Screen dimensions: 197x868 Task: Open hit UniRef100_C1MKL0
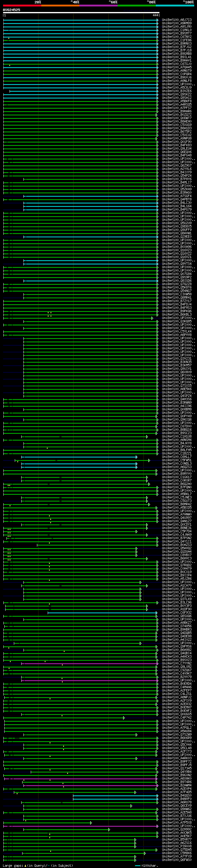(x=177, y=30)
